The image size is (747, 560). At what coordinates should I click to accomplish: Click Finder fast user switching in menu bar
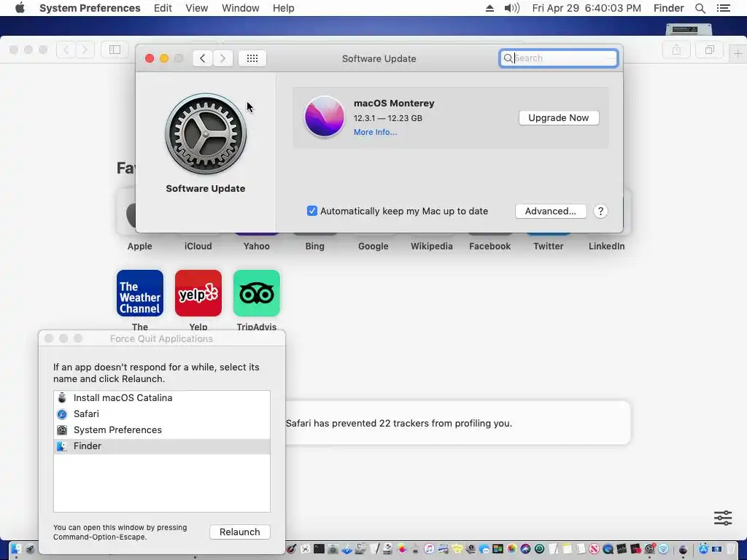pos(668,8)
